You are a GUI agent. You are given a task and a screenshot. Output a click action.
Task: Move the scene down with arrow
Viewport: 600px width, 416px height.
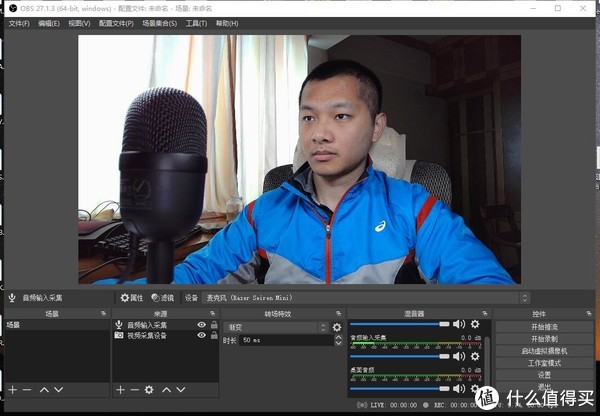pyautogui.click(x=59, y=390)
